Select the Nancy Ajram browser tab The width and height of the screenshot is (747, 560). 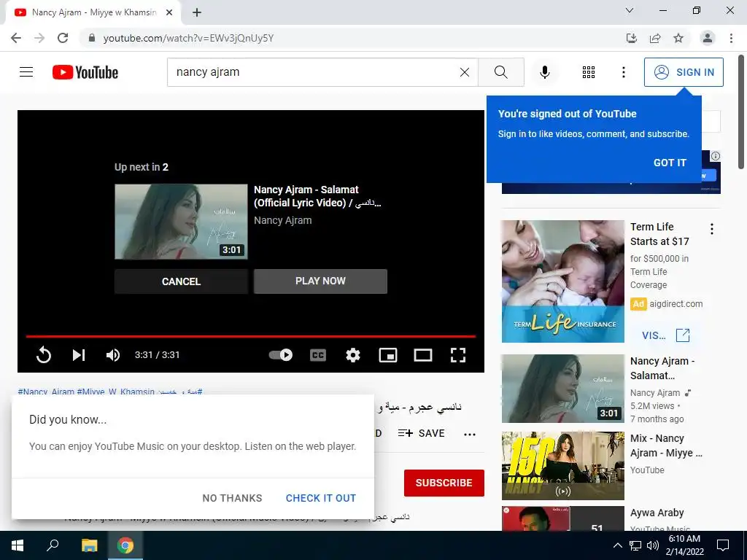click(93, 12)
